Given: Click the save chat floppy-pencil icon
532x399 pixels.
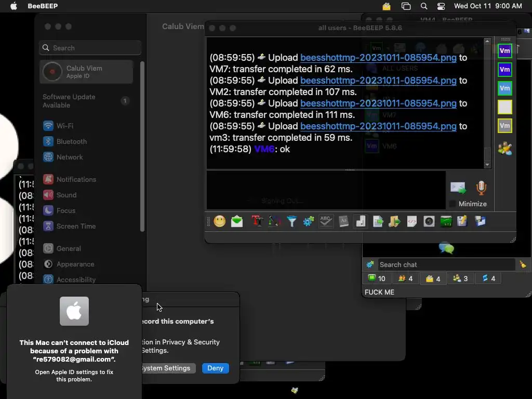Looking at the screenshot, I should pyautogui.click(x=462, y=221).
